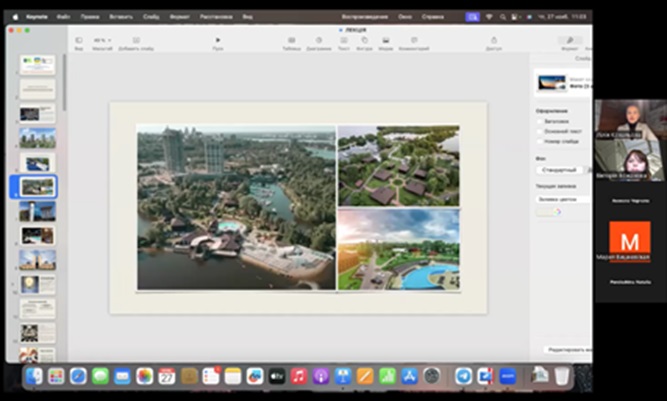Open the Диаграмма chart tool

pyautogui.click(x=318, y=41)
